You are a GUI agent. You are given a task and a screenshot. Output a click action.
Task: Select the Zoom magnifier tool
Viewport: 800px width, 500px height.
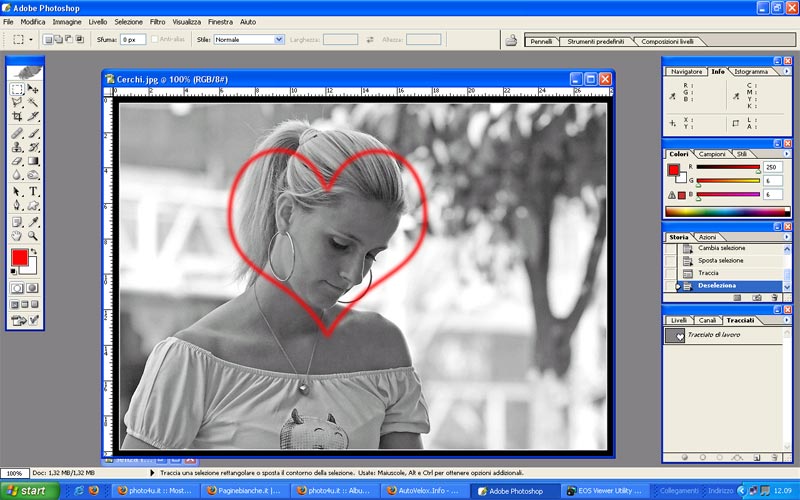pos(33,236)
